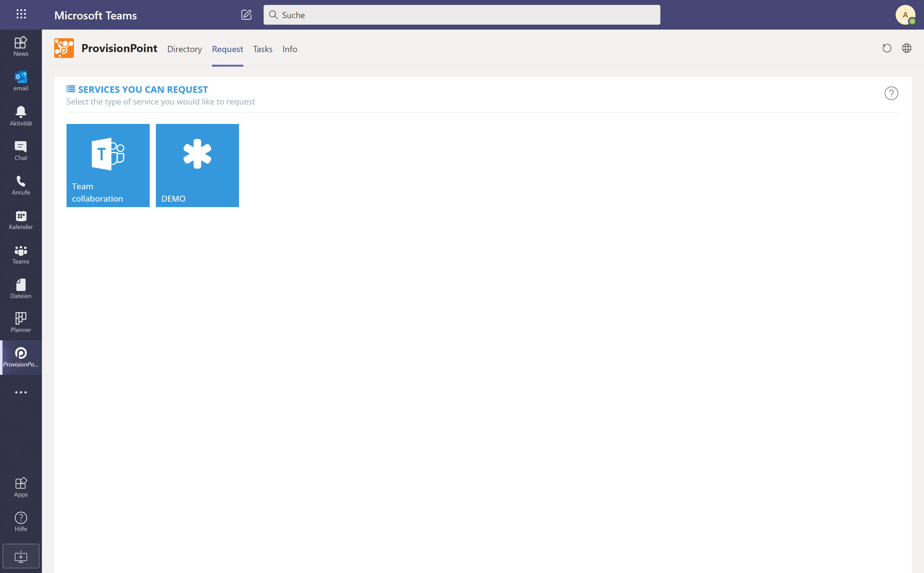924x573 pixels.
Task: Open the Apps store
Action: [21, 487]
